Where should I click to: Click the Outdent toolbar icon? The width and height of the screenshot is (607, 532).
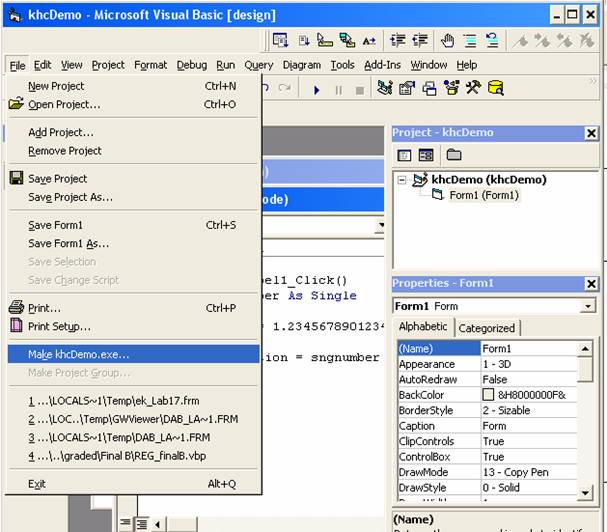[x=420, y=40]
